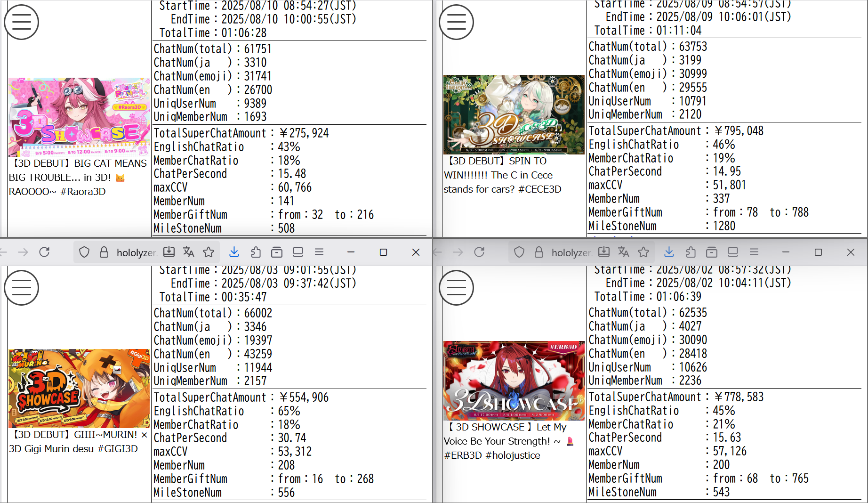Viewport: 868px width, 503px height.
Task: Open the 'GIIII~MURIN!' stream title link
Action: [78, 442]
